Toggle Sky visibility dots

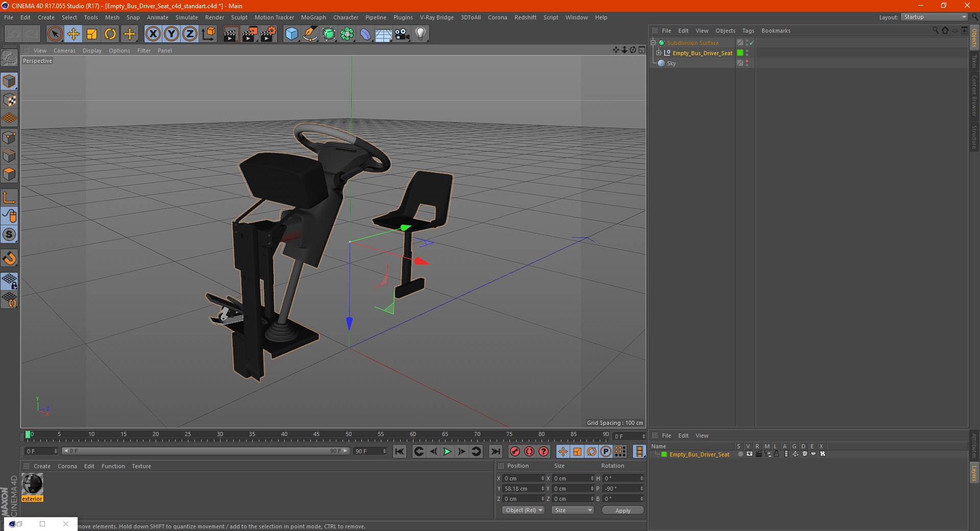(x=747, y=63)
